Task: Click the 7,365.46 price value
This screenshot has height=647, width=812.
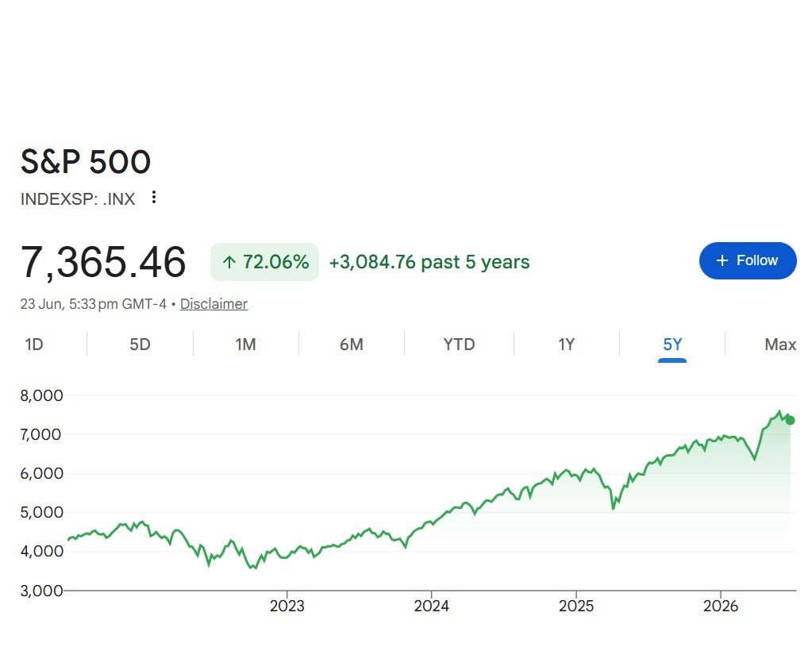Action: pos(103,262)
